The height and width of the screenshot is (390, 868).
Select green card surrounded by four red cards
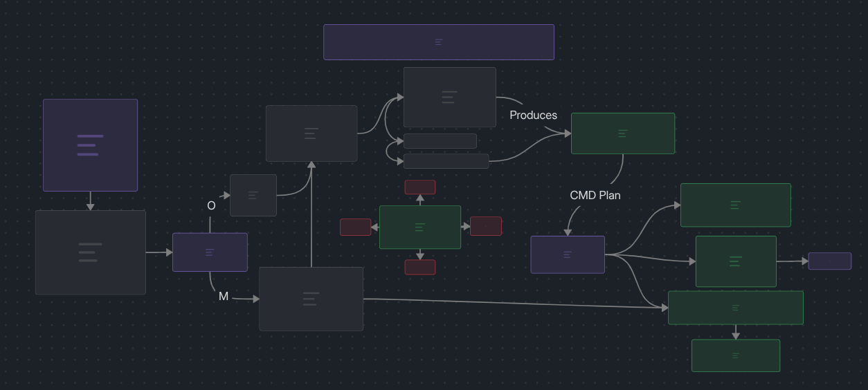point(420,227)
